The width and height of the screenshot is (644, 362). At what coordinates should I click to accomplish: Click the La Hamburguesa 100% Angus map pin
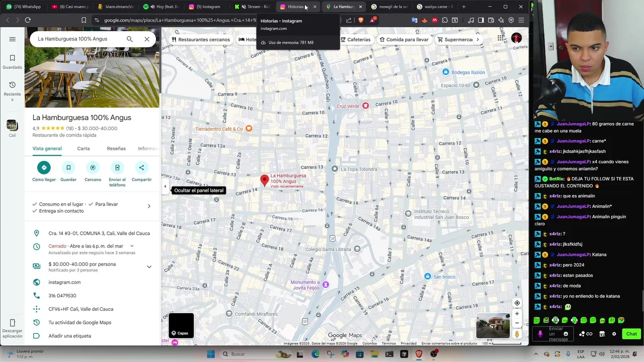(x=264, y=180)
